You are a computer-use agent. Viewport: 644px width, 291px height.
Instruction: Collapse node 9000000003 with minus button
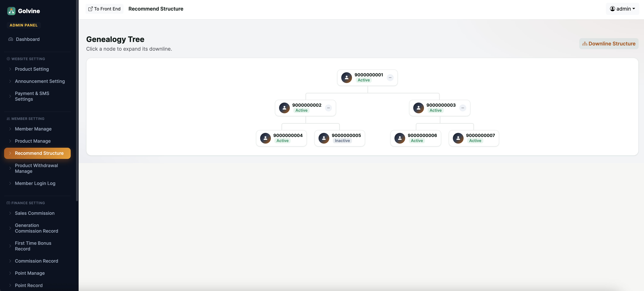462,108
